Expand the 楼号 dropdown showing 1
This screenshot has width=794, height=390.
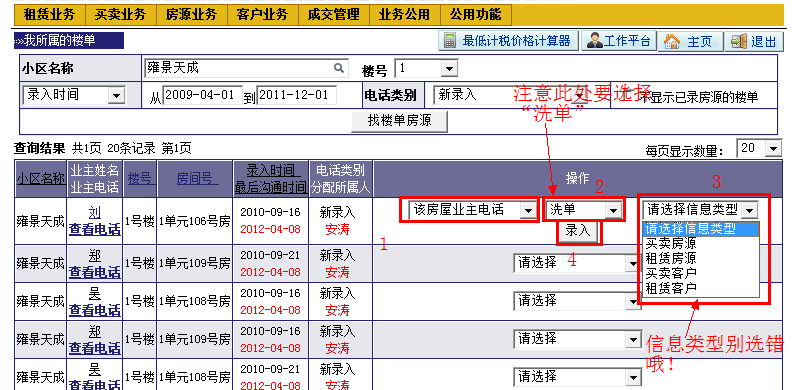(449, 69)
